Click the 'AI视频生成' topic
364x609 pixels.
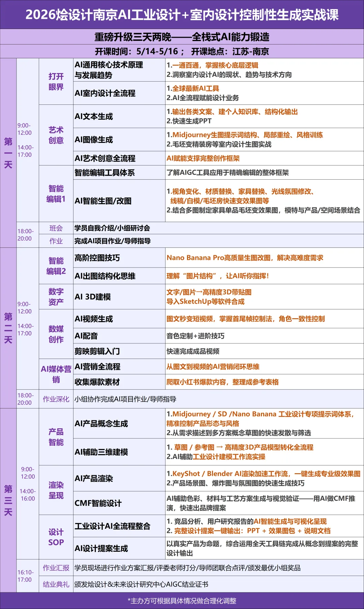point(94,319)
